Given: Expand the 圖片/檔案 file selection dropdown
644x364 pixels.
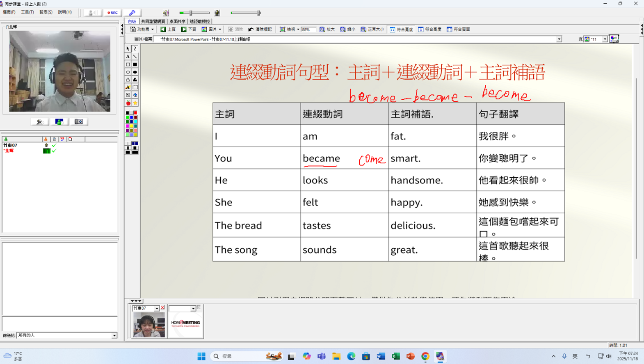Looking at the screenshot, I should click(x=559, y=39).
